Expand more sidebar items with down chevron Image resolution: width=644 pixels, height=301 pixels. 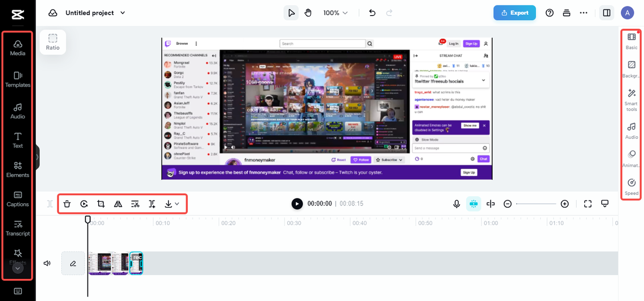click(x=18, y=268)
